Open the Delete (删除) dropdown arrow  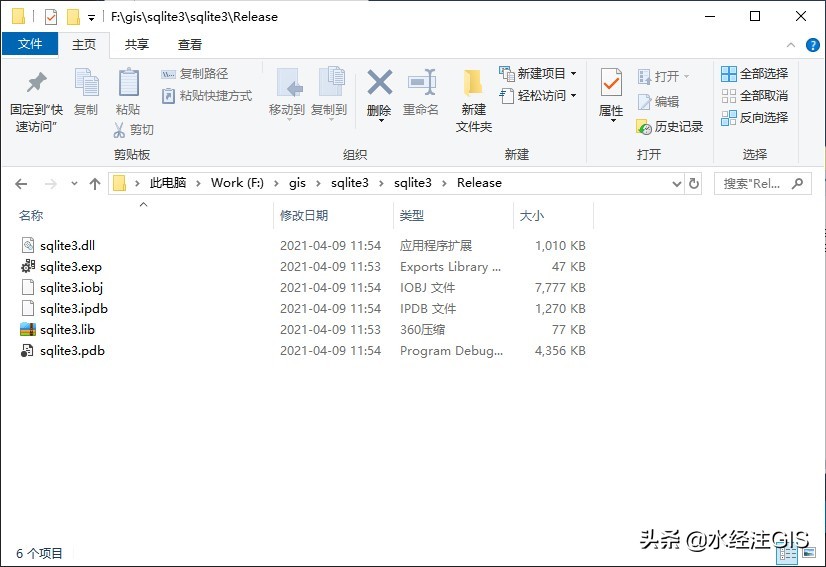tap(381, 121)
